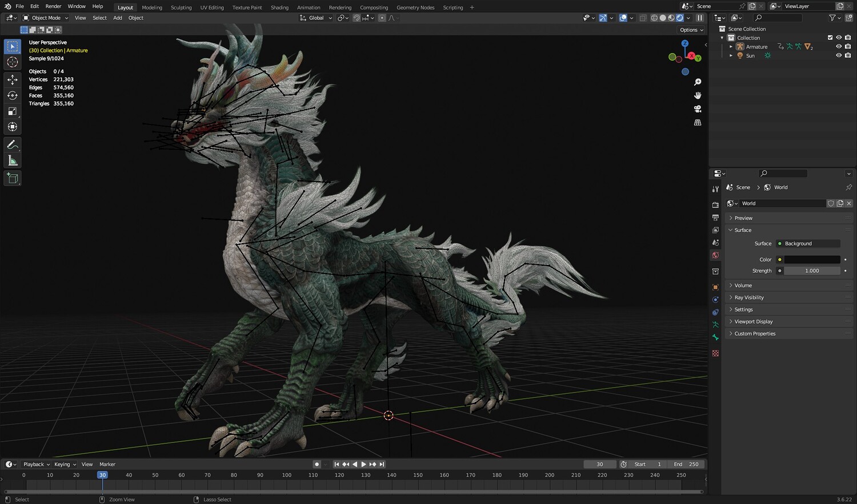Hide the Armature in viewport
The width and height of the screenshot is (857, 504).
(x=839, y=47)
